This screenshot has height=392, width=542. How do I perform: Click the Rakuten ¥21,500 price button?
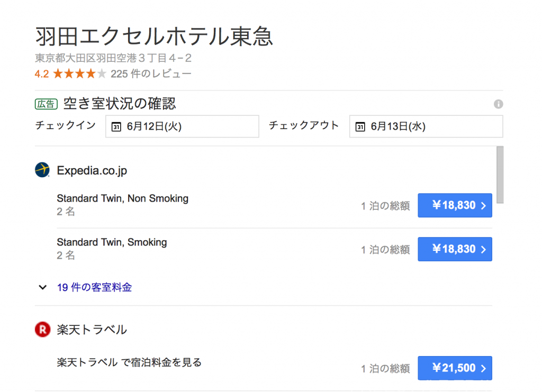click(x=455, y=368)
